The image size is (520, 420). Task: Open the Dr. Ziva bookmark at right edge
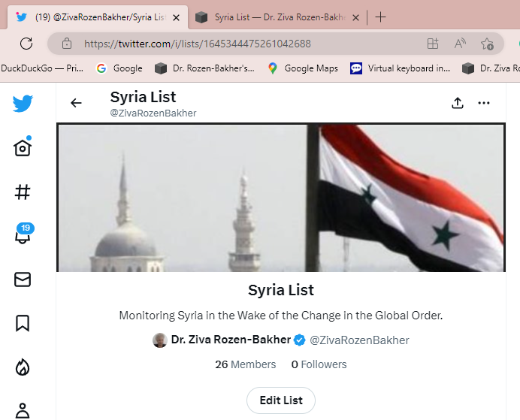coord(491,68)
